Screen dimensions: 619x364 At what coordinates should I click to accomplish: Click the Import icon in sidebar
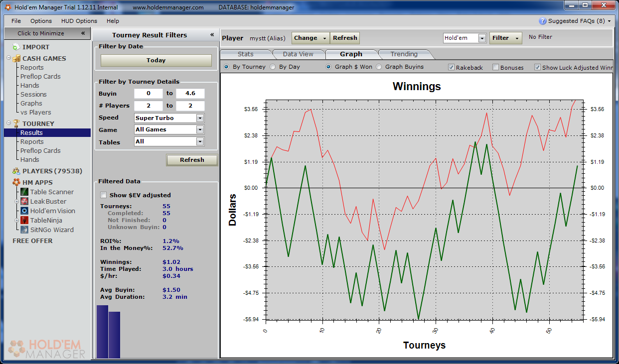coord(16,47)
